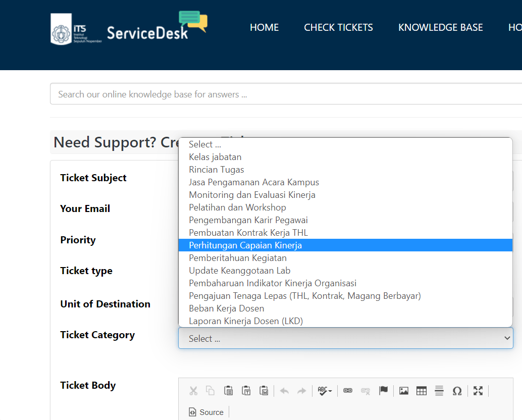Maximize the editor with fullscreen icon
This screenshot has width=522, height=420.
point(478,391)
